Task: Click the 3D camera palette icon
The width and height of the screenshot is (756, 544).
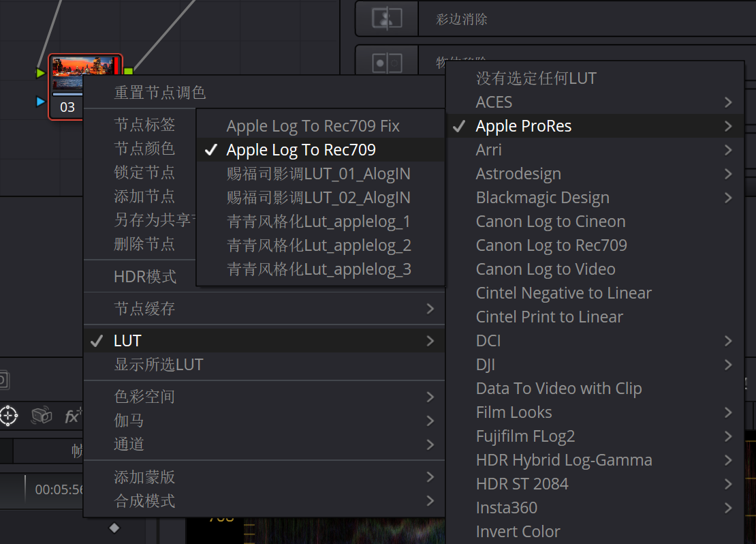Action: coord(42,415)
